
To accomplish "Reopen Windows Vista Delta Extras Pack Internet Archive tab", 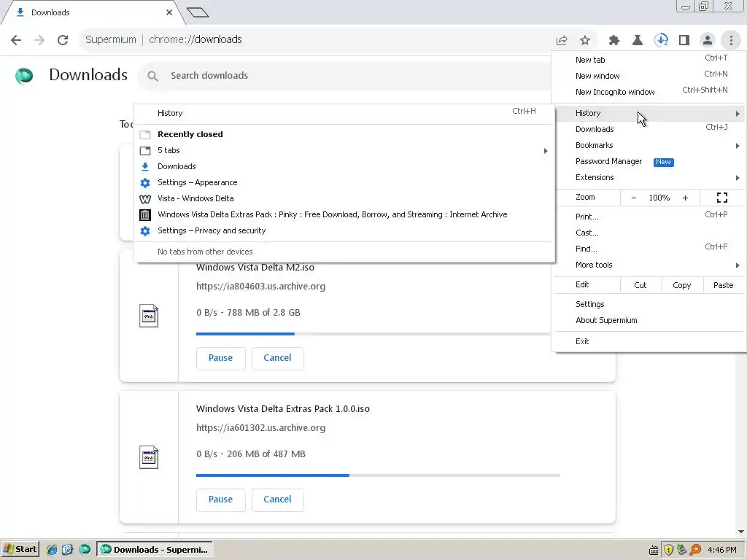I will pyautogui.click(x=344, y=215).
